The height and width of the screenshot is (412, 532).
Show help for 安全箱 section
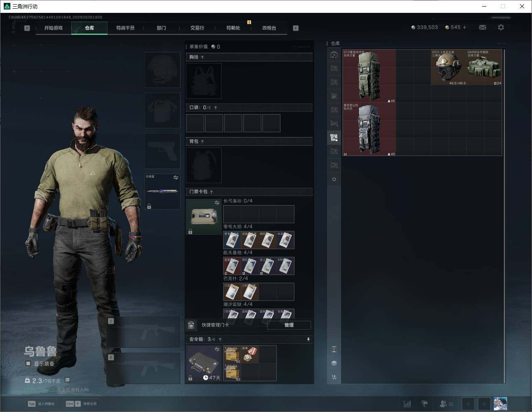tap(220, 339)
